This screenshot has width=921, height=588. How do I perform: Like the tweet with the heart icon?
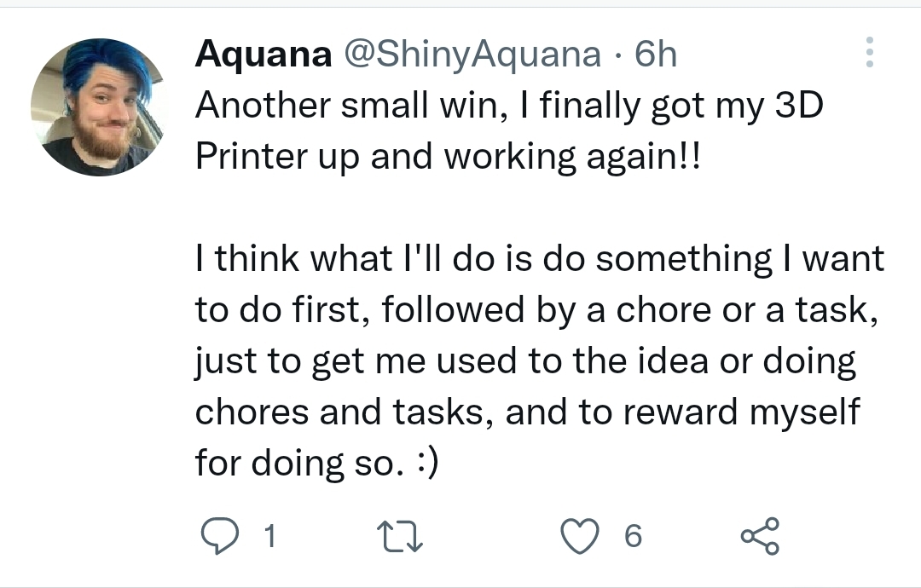[x=580, y=536]
